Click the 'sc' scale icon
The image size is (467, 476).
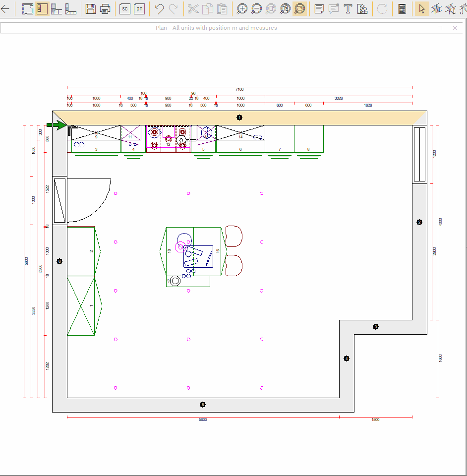pyautogui.click(x=125, y=8)
